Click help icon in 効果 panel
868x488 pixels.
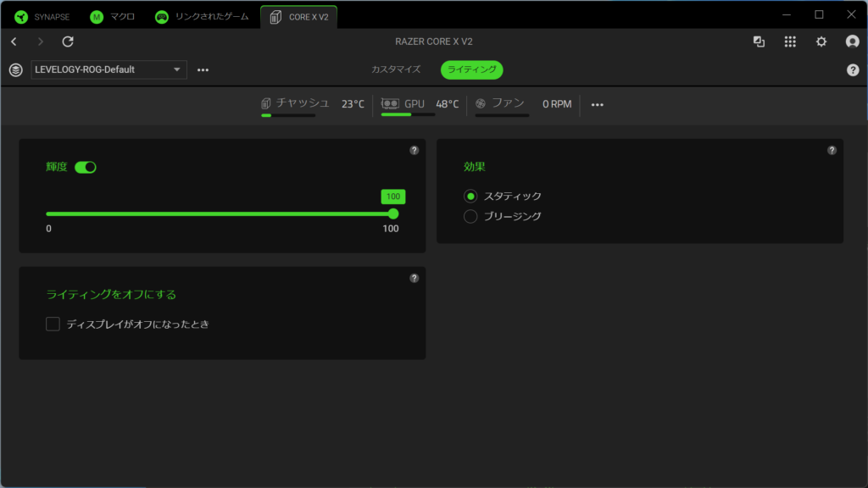832,150
